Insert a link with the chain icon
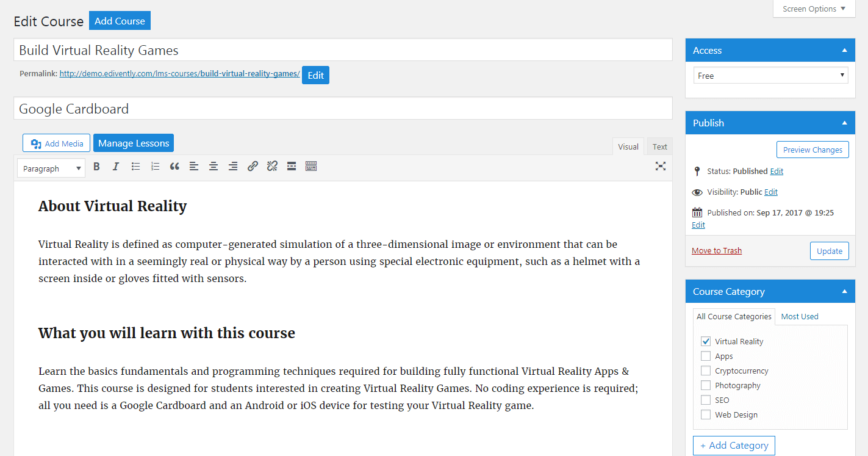Viewport: 868px width, 456px height. (x=253, y=166)
